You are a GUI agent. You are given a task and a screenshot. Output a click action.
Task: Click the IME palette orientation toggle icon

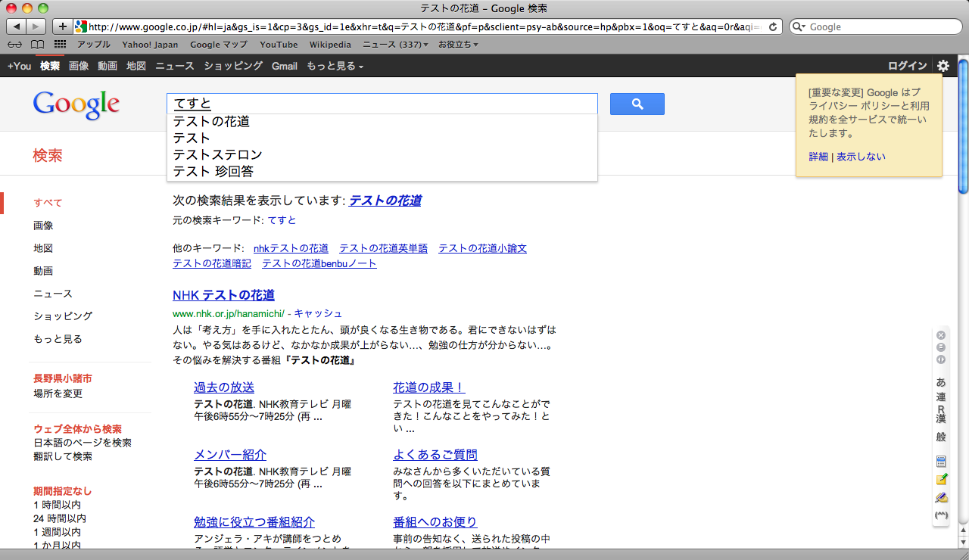pos(941,359)
